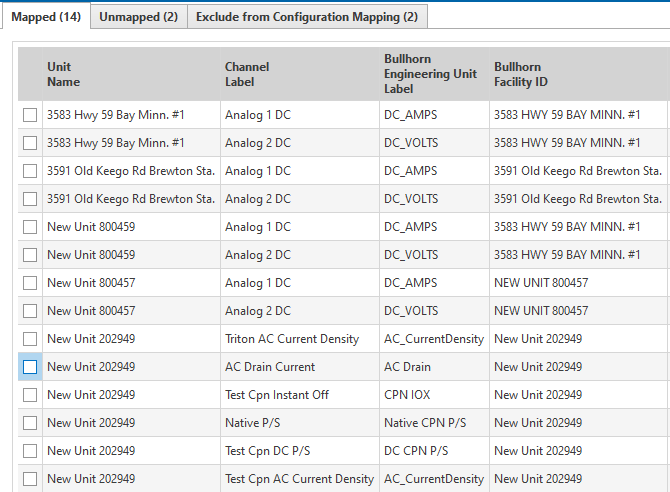Enable checkbox for New Unit 800457 Analog 2 DC

30,311
